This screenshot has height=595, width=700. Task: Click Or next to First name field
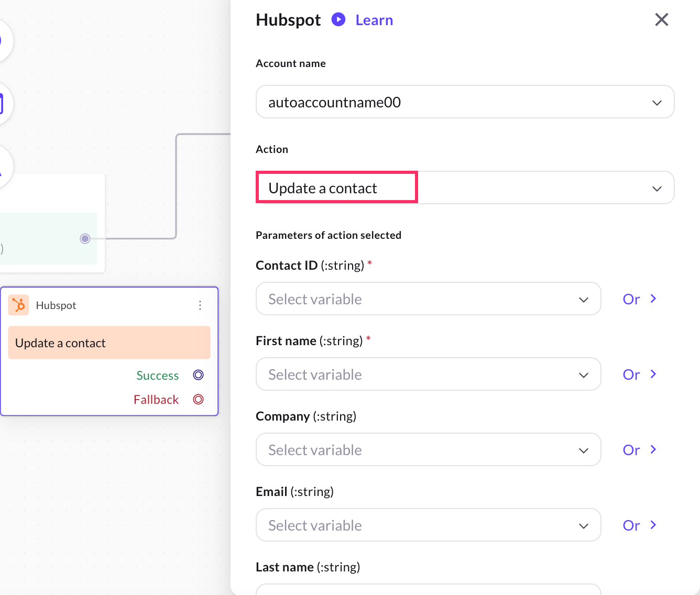pos(639,374)
